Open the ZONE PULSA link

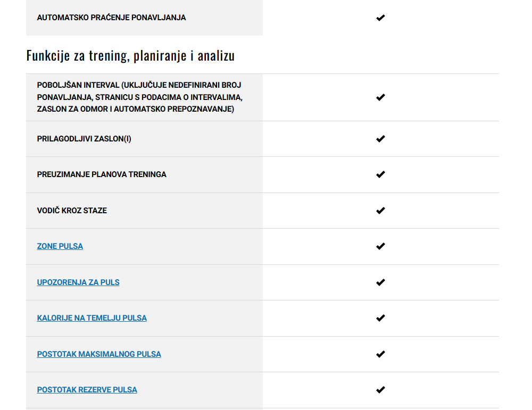pyautogui.click(x=60, y=246)
